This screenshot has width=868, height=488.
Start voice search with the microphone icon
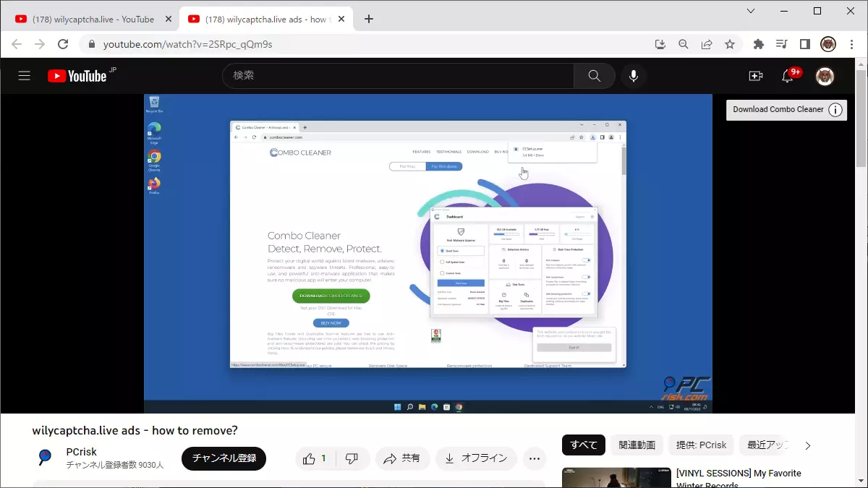[634, 76]
